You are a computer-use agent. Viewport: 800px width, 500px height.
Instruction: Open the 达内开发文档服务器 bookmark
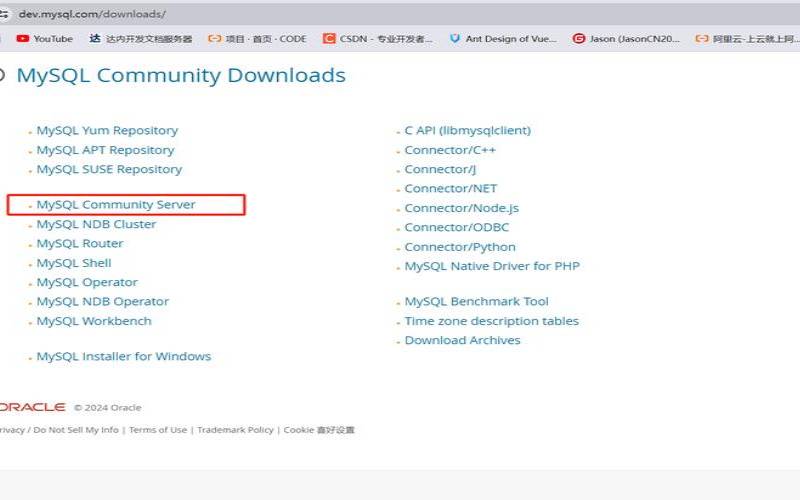coord(141,39)
